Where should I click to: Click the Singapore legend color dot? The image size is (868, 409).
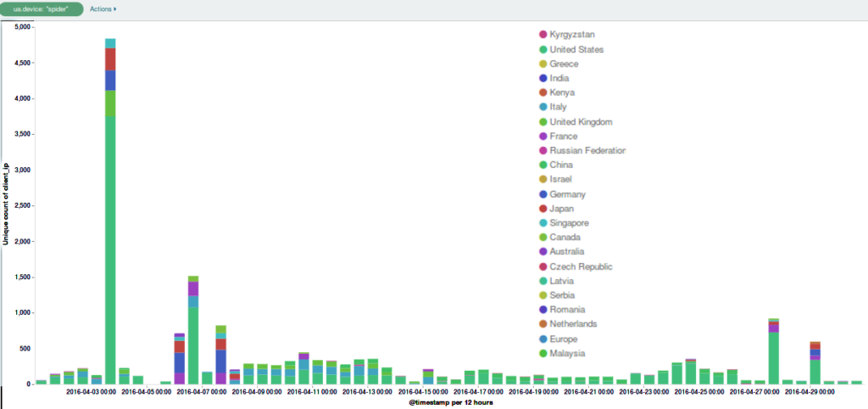click(542, 223)
